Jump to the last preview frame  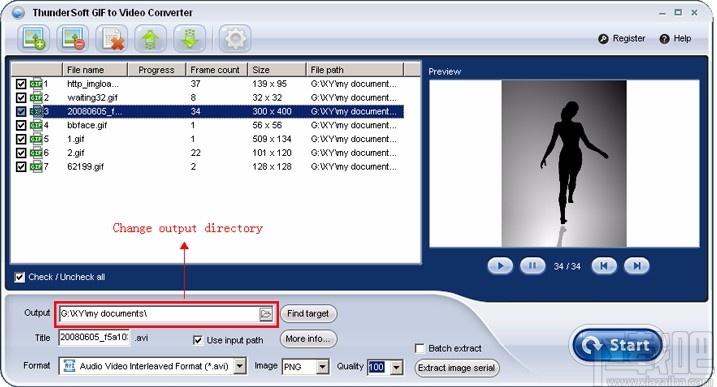(x=637, y=266)
